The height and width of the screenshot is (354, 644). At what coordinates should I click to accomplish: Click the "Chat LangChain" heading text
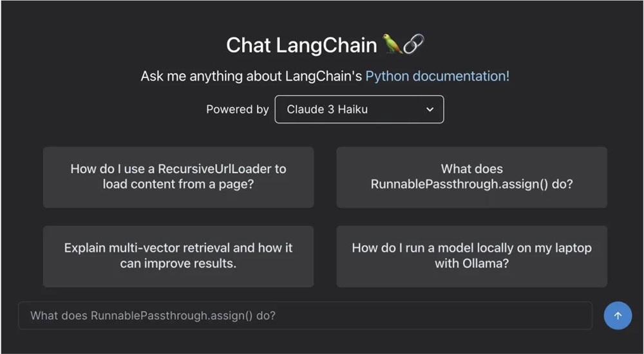(x=301, y=45)
